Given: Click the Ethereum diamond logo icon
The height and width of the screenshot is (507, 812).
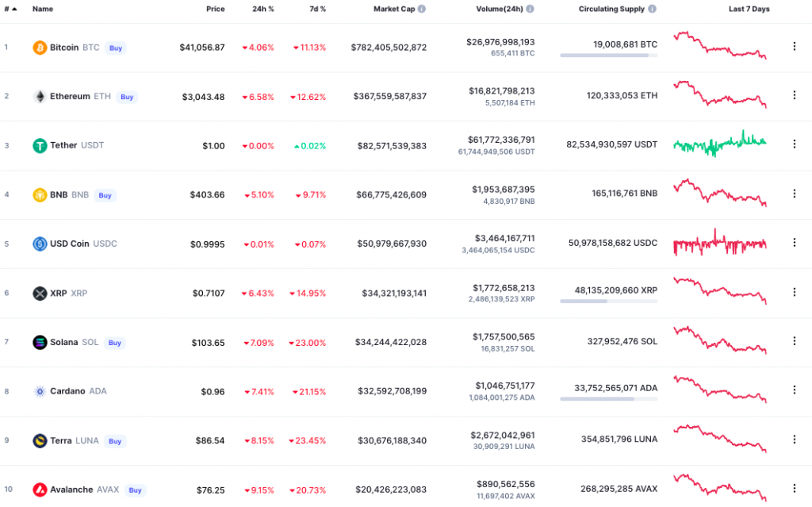Looking at the screenshot, I should 40,97.
